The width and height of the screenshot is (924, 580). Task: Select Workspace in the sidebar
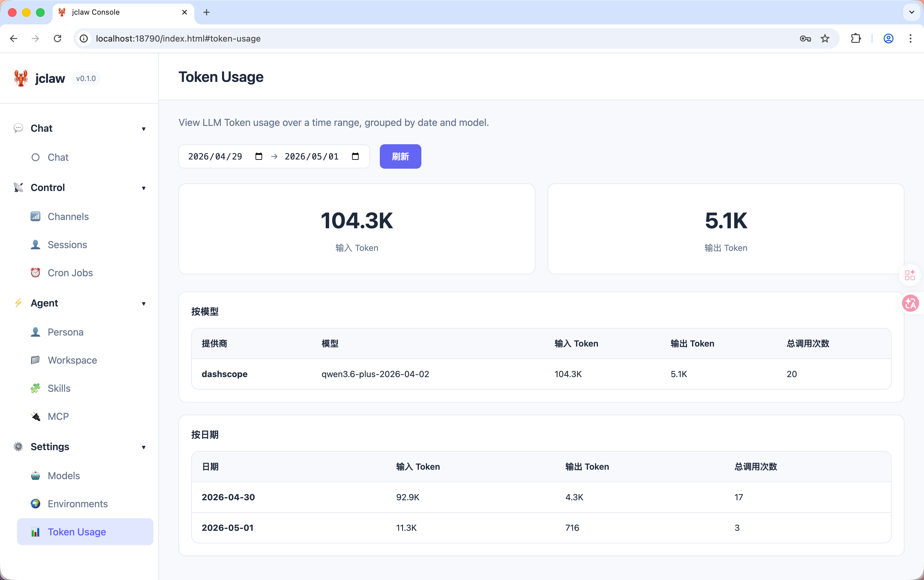click(85, 360)
